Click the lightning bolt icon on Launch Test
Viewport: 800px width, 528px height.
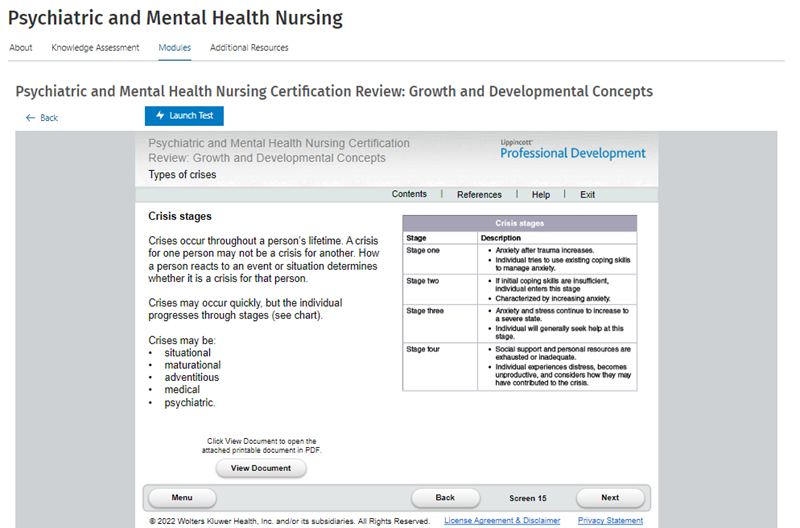coord(159,116)
